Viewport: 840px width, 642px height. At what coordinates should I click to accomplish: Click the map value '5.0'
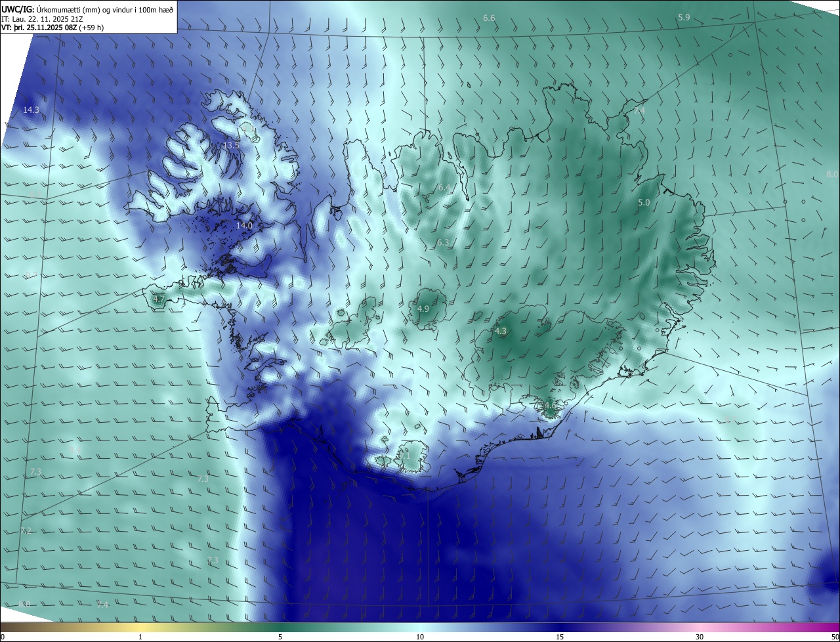(644, 203)
